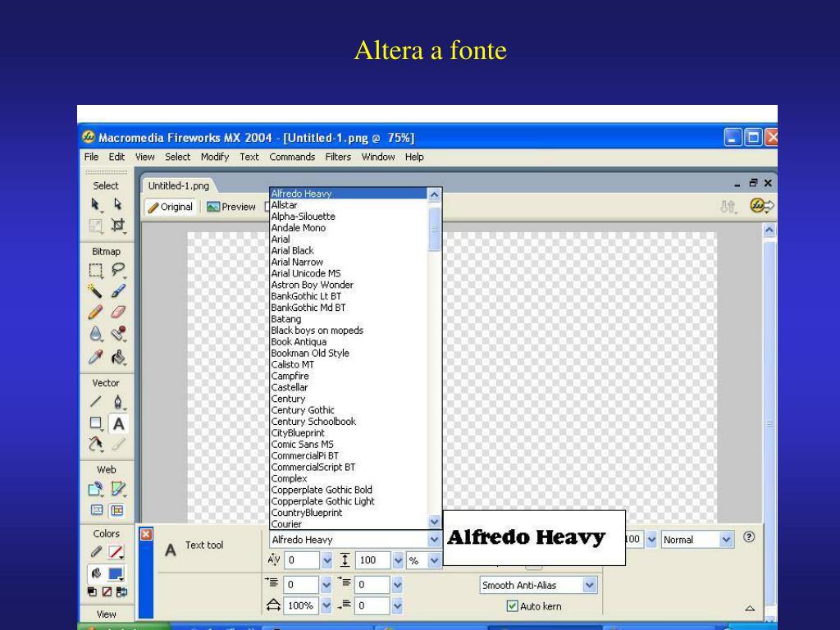Open the Filters menu
The height and width of the screenshot is (630, 840).
(338, 157)
